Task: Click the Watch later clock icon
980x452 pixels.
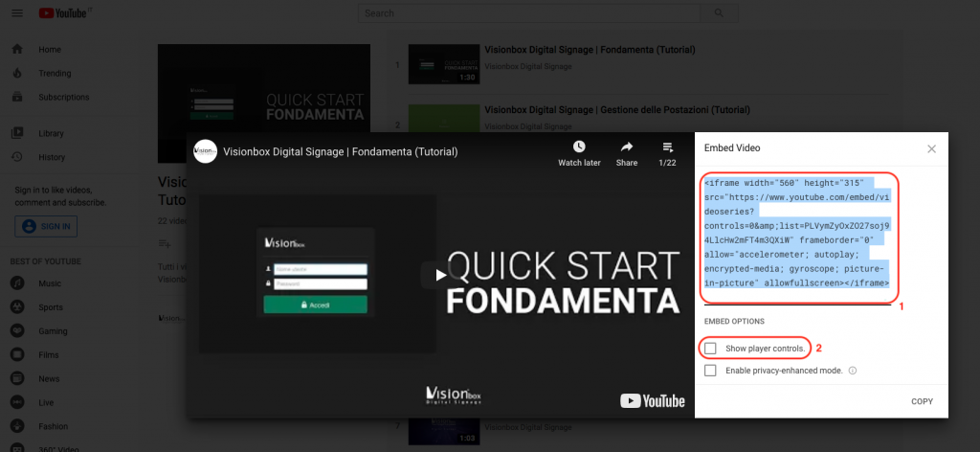Action: [579, 147]
